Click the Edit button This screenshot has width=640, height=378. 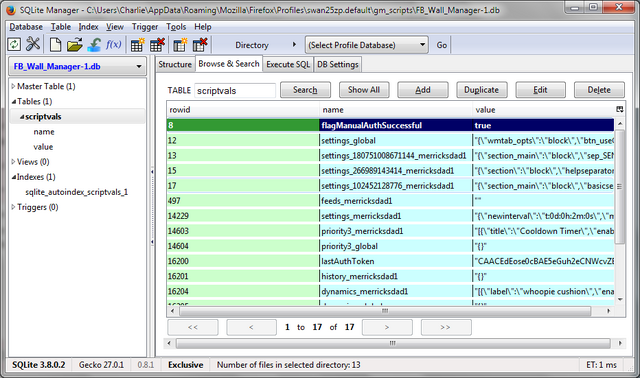pyautogui.click(x=540, y=90)
